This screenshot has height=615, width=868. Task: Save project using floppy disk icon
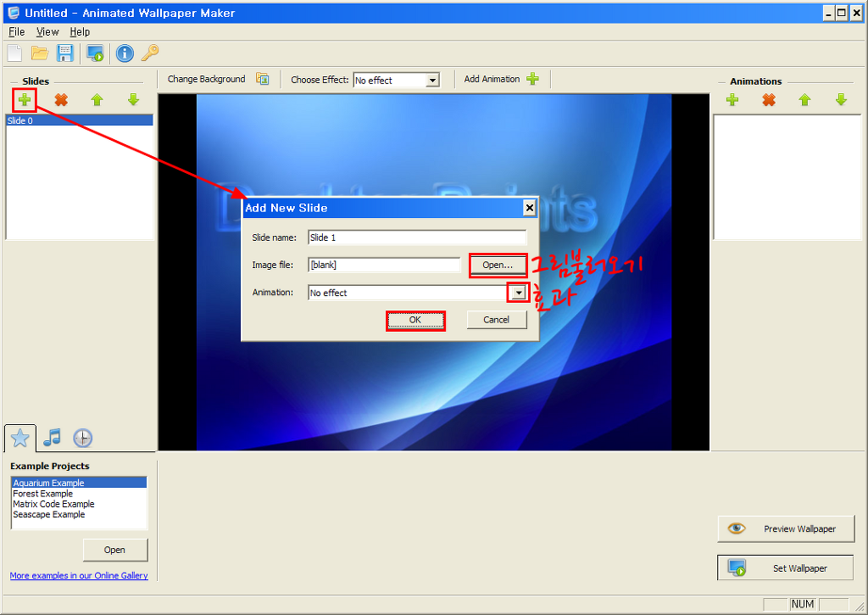point(65,53)
